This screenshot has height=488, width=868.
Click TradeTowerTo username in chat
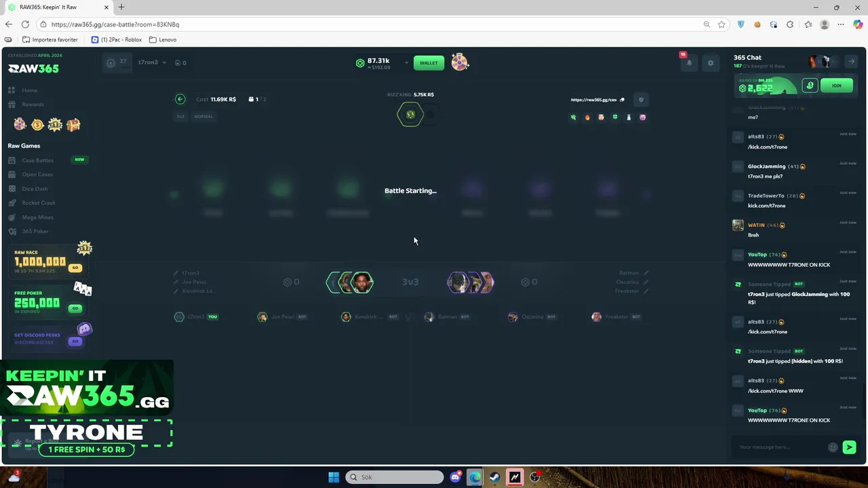[x=766, y=196]
